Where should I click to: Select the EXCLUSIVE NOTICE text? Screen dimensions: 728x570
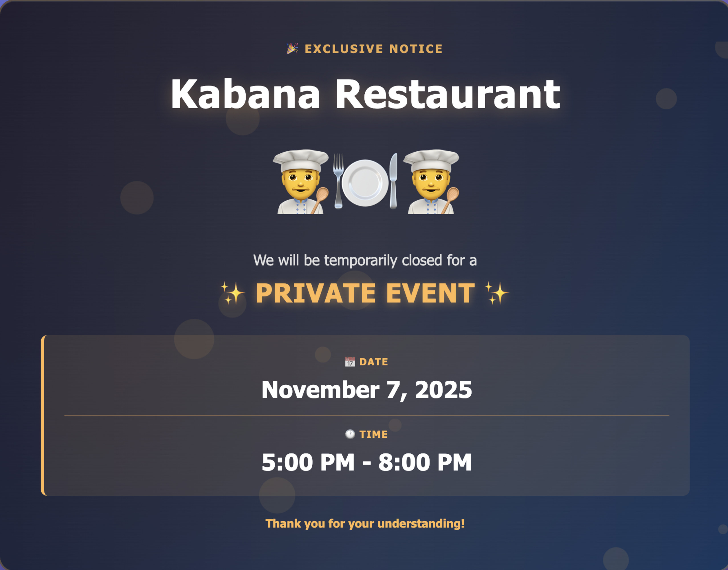[373, 49]
